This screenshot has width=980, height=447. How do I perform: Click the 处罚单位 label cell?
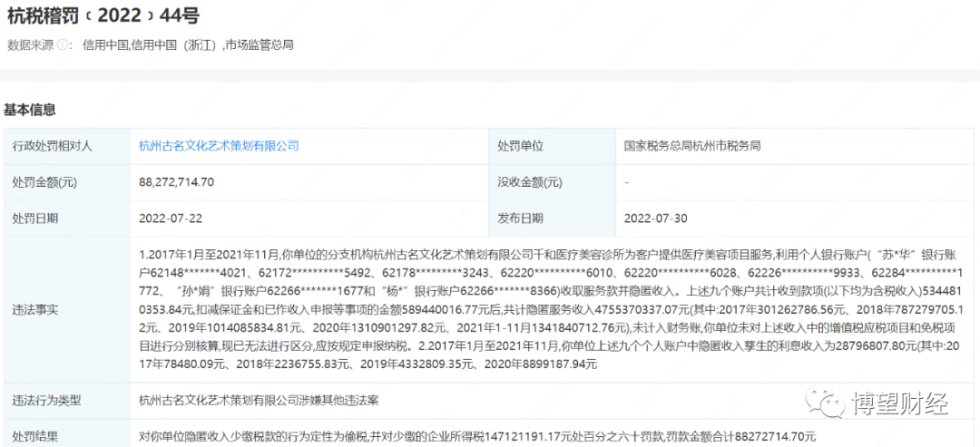tap(553, 146)
